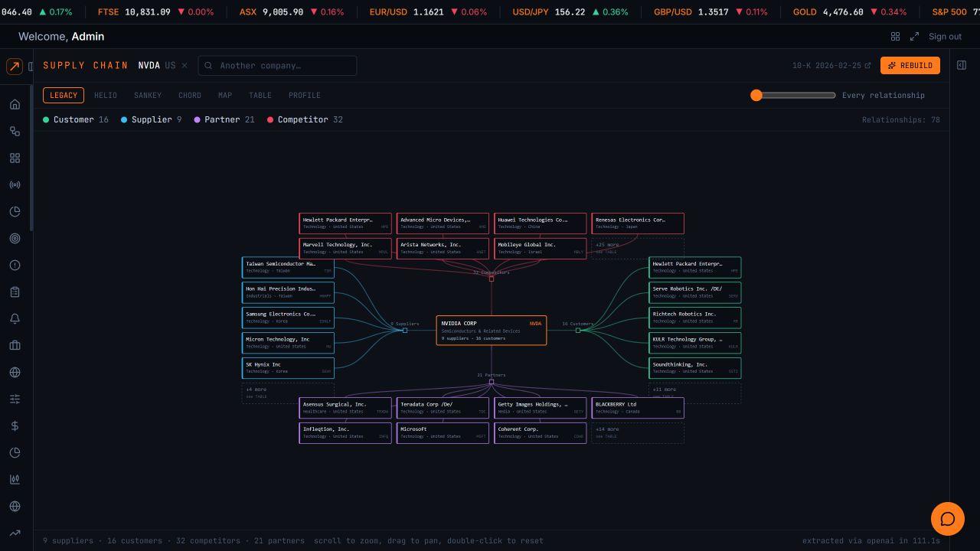Viewport: 980px width, 551px height.
Task: Toggle the right side panel icon
Action: (962, 65)
